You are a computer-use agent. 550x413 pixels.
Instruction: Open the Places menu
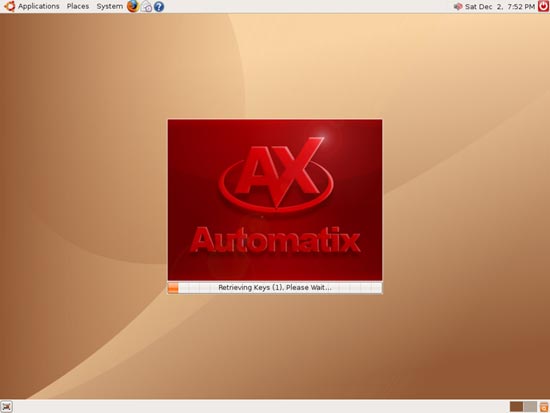click(x=78, y=6)
